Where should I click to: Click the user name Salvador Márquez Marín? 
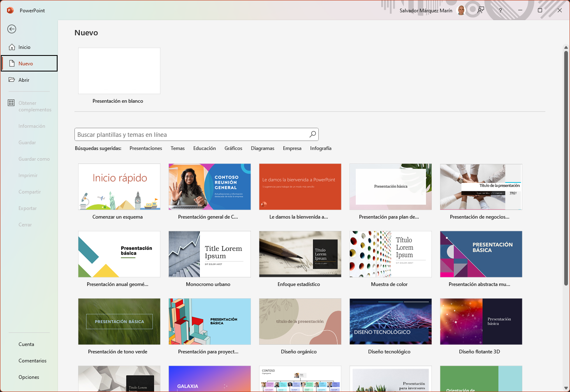click(x=426, y=11)
